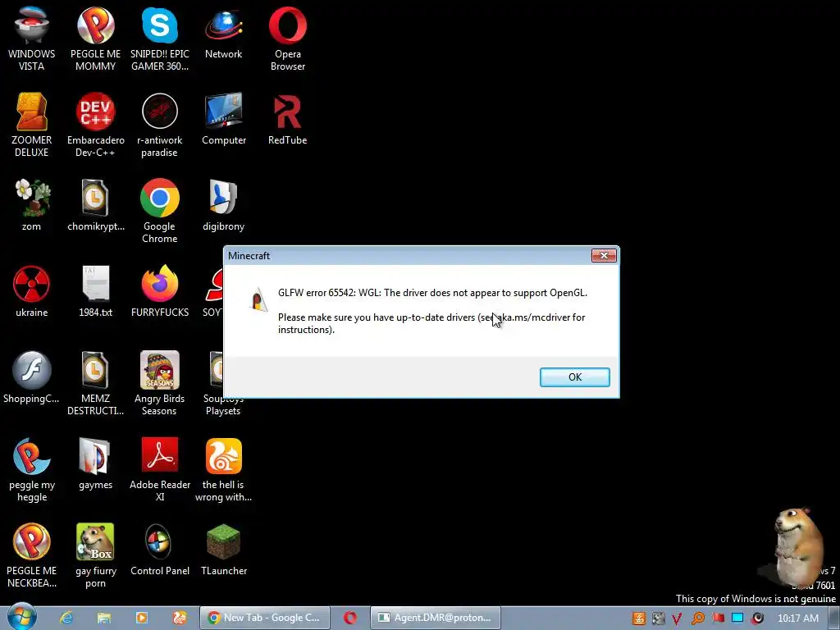Select the peggle my heggle desktop icon
The height and width of the screenshot is (630, 840).
click(x=32, y=470)
